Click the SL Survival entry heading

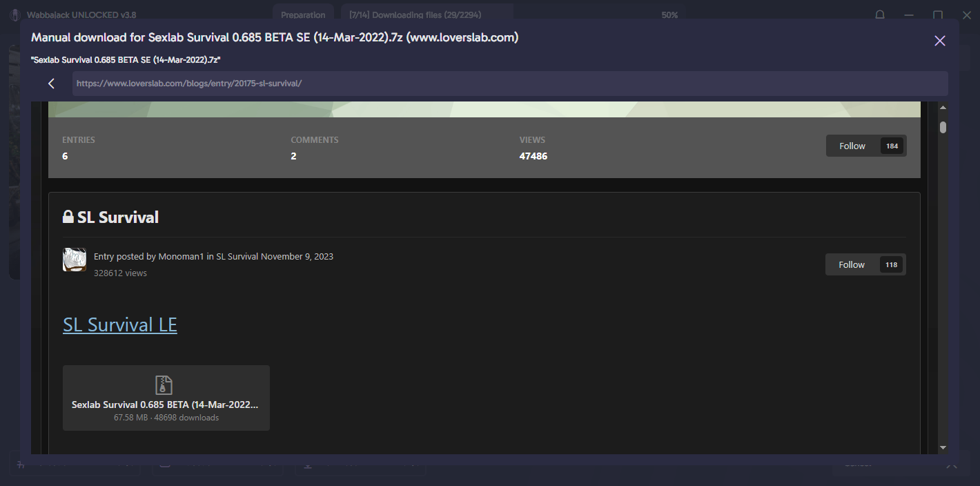pyautogui.click(x=118, y=217)
